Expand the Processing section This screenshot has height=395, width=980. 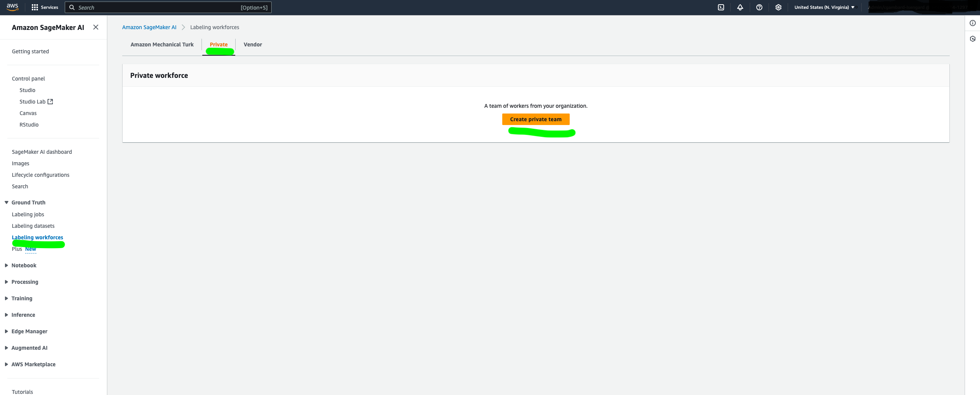click(x=7, y=282)
